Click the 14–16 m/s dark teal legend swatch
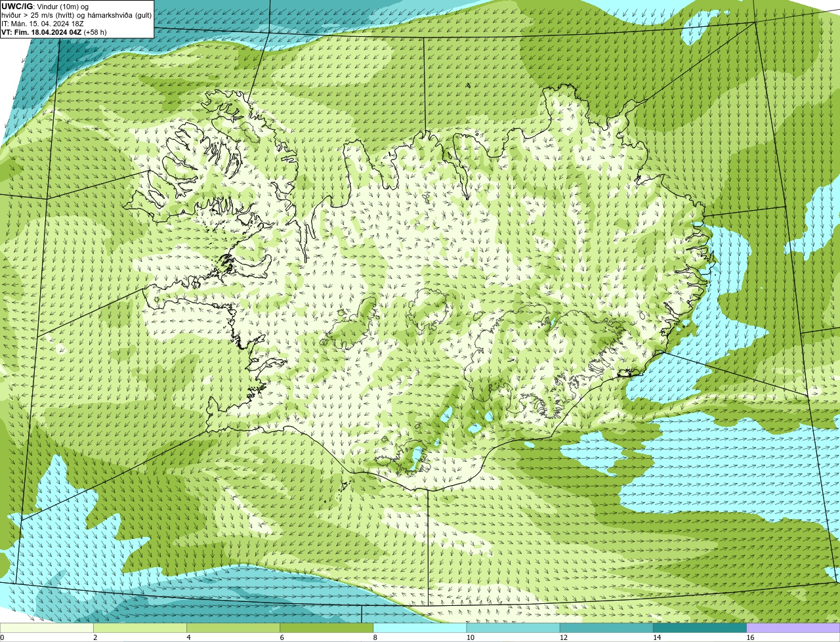 tap(700, 628)
